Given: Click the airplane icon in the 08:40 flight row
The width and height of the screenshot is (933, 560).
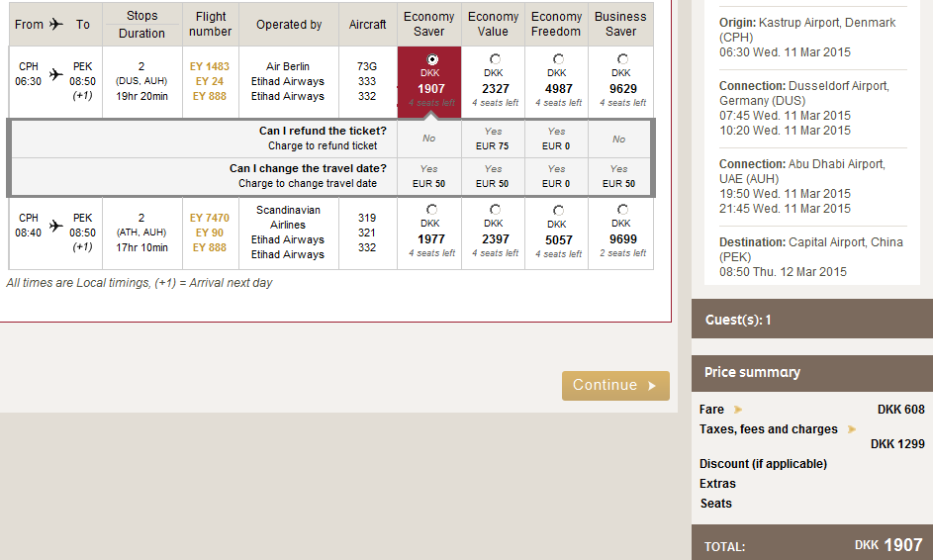Looking at the screenshot, I should [55, 226].
